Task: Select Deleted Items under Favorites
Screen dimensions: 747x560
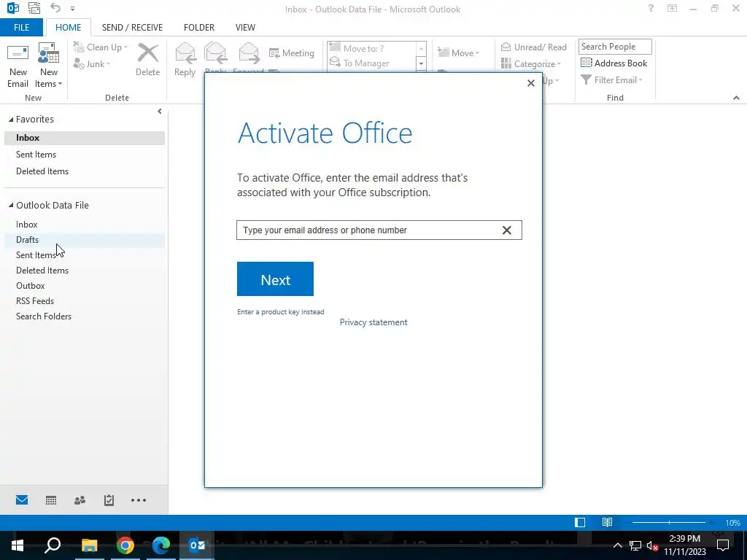Action: 85,171
